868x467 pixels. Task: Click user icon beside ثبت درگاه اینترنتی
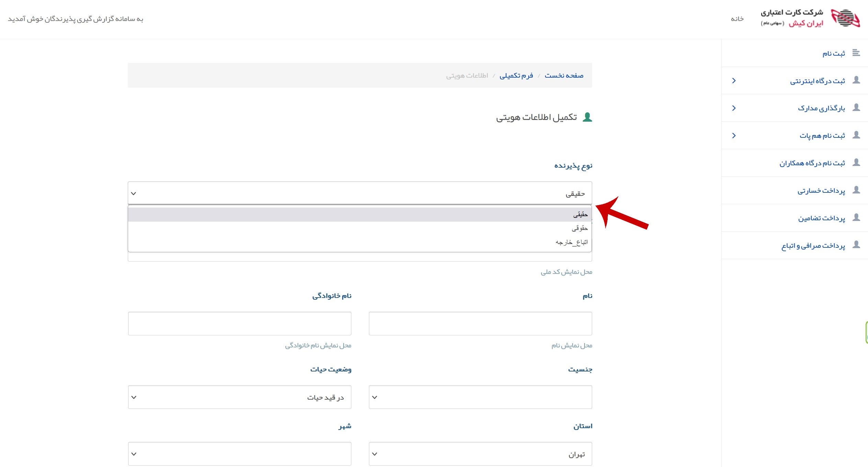(x=856, y=80)
